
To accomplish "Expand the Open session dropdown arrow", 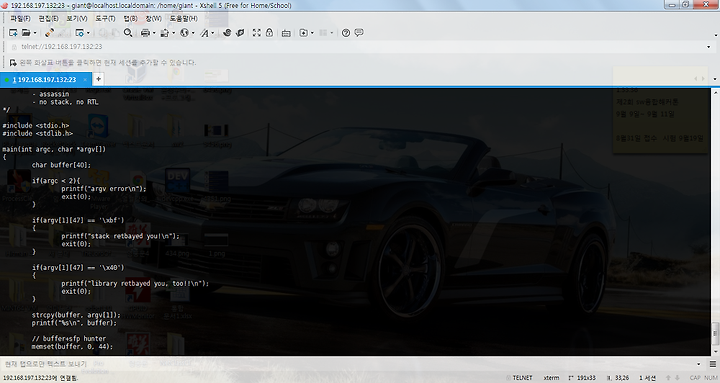I will pyautogui.click(x=35, y=33).
